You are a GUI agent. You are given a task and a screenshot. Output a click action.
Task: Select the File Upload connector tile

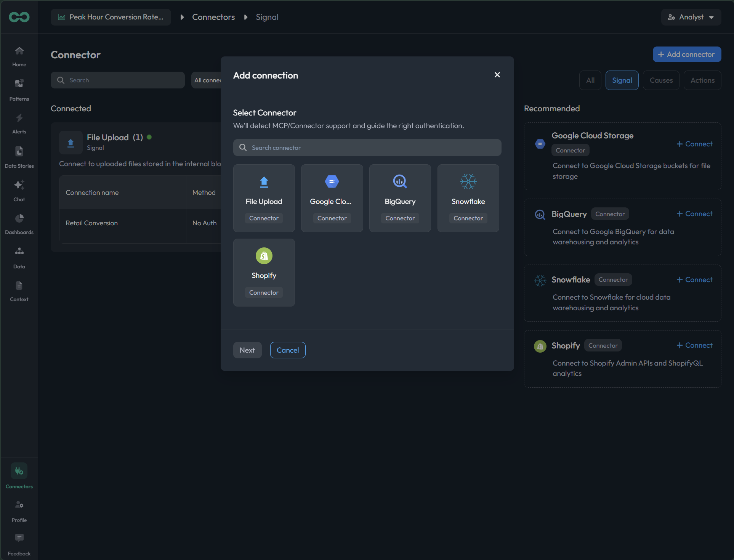264,198
